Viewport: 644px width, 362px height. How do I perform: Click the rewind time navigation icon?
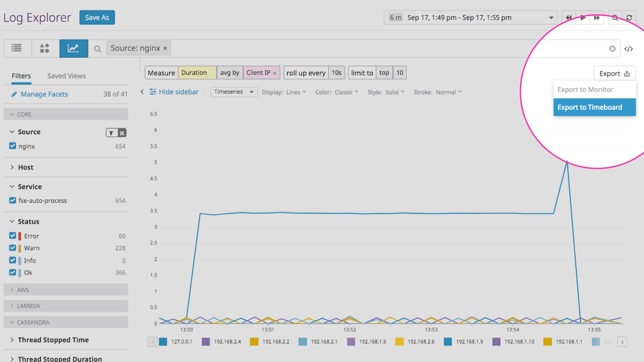pyautogui.click(x=568, y=17)
